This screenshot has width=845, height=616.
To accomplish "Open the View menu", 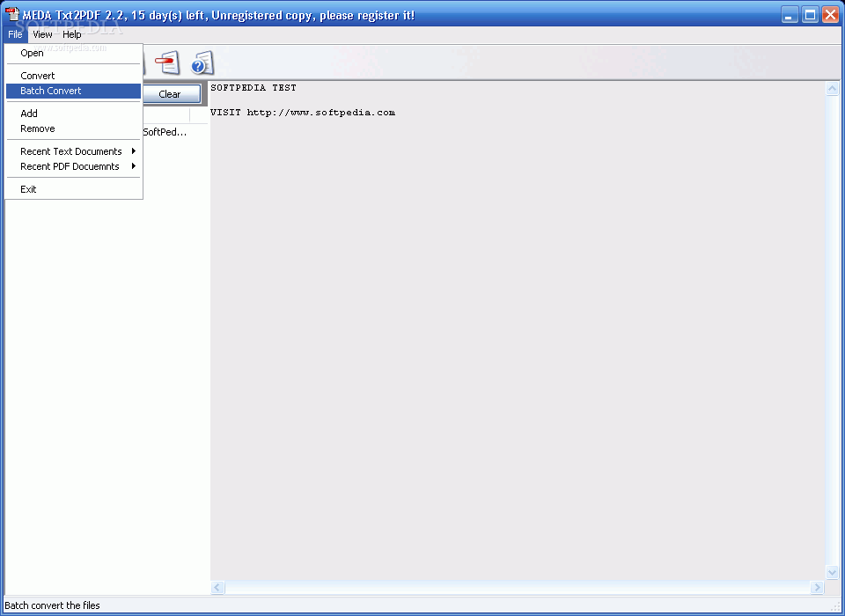I will (42, 34).
